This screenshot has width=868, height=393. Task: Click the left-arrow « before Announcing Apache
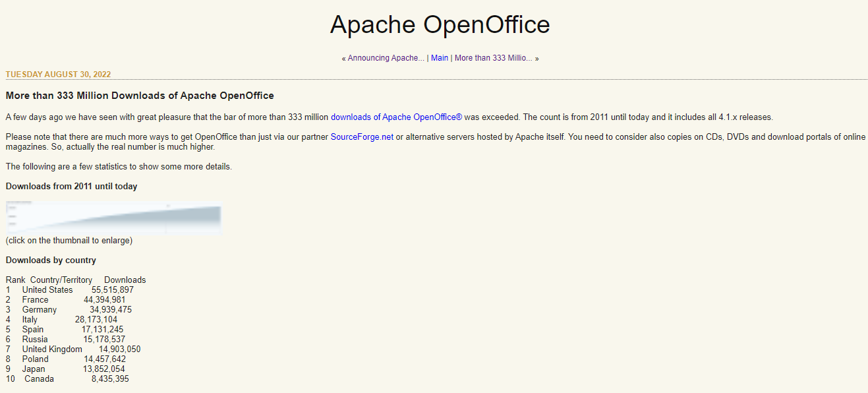(x=343, y=58)
